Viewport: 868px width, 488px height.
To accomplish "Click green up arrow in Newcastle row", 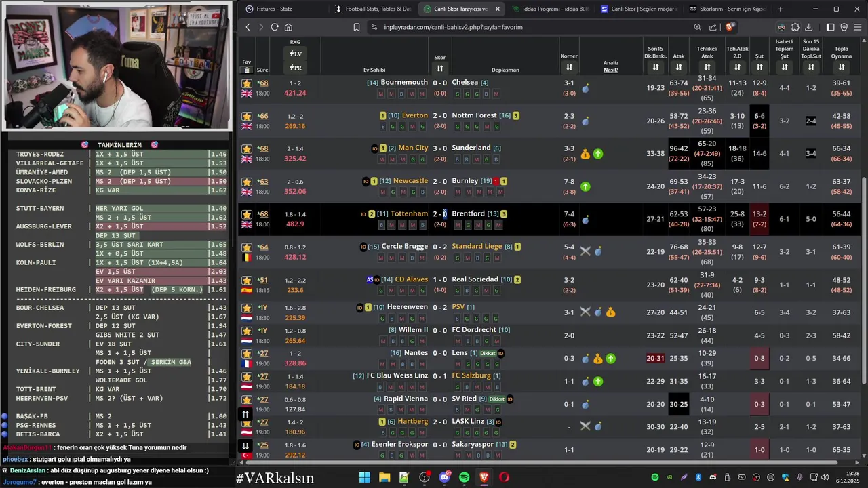I will (585, 186).
